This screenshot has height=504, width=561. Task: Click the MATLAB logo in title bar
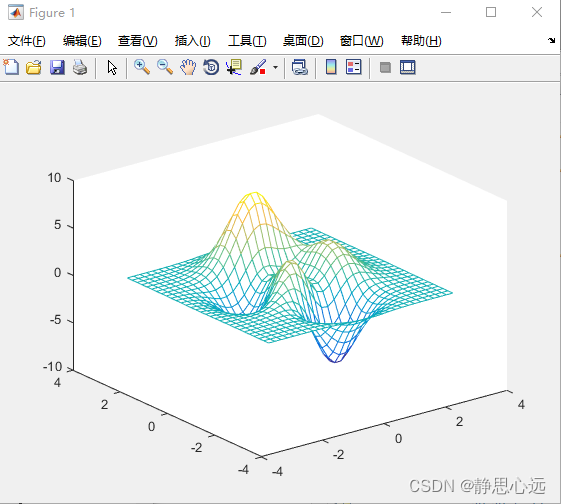(x=16, y=13)
